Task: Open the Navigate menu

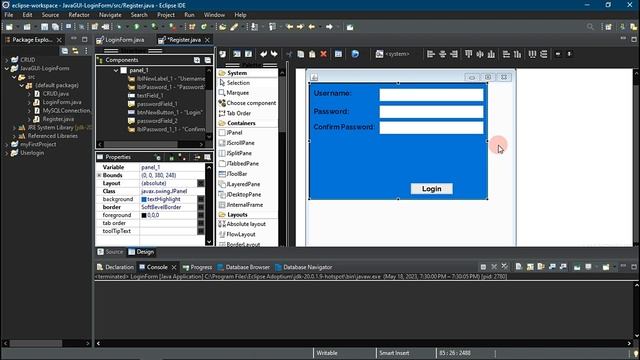Action: click(x=110, y=15)
